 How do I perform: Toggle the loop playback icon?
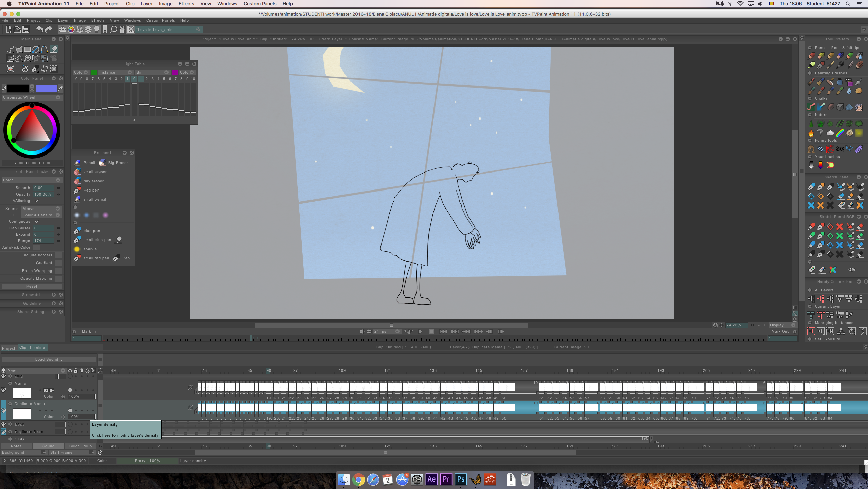pyautogui.click(x=369, y=332)
